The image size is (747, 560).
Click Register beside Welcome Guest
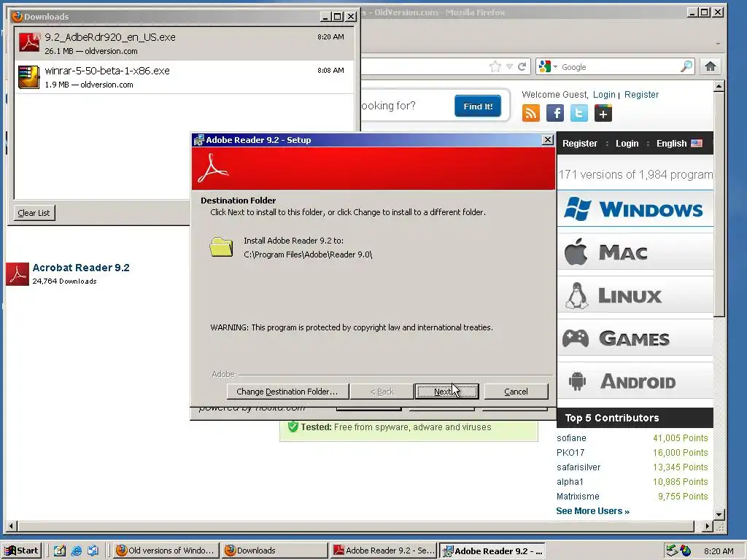[641, 94]
